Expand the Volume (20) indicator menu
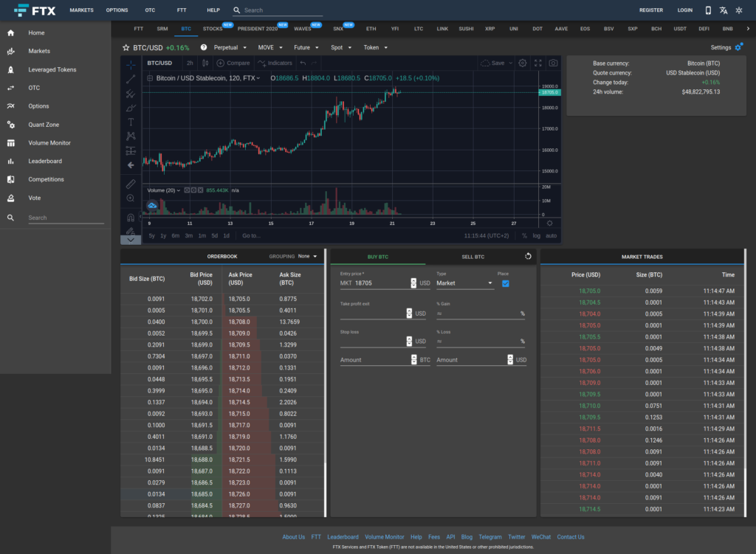 pyautogui.click(x=178, y=190)
